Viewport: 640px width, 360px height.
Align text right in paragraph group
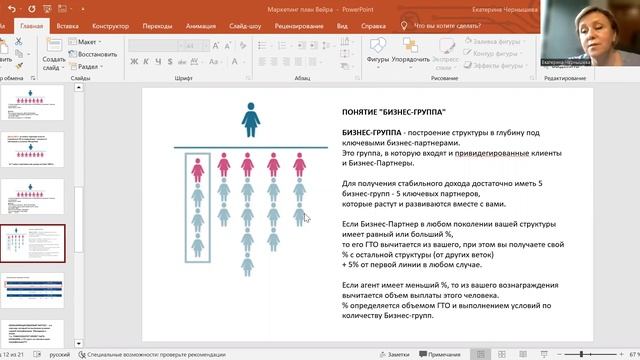(286, 62)
